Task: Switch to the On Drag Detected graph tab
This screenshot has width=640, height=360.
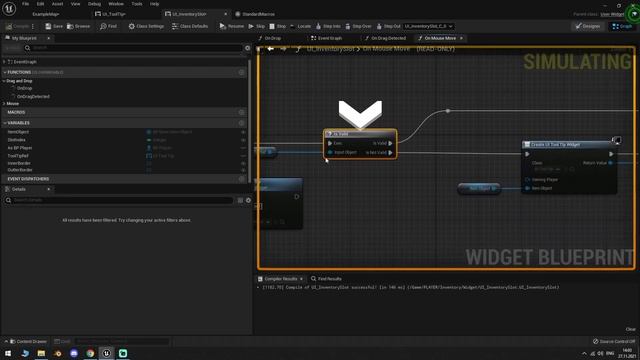Action: pyautogui.click(x=385, y=38)
